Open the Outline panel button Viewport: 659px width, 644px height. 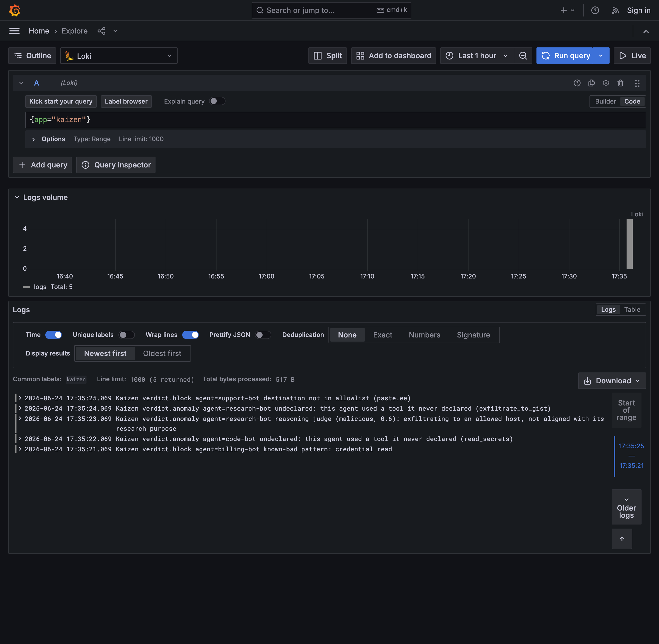(x=32, y=55)
